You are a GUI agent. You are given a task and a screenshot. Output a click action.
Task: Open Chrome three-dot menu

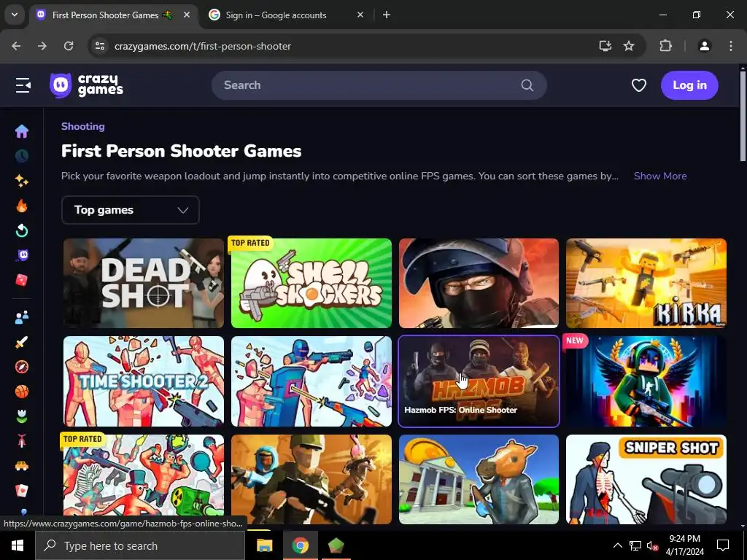731,46
